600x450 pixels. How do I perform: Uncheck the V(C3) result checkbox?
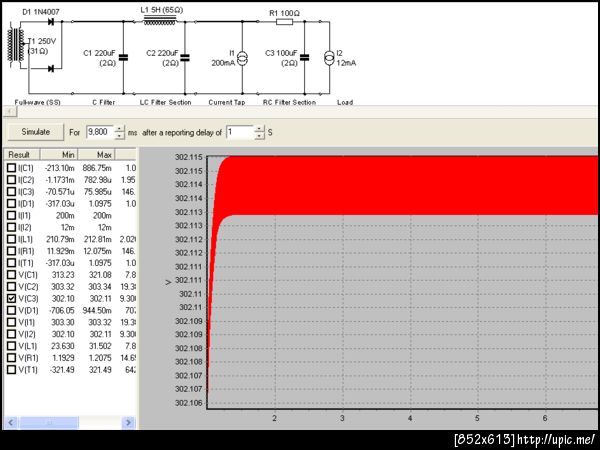11,298
